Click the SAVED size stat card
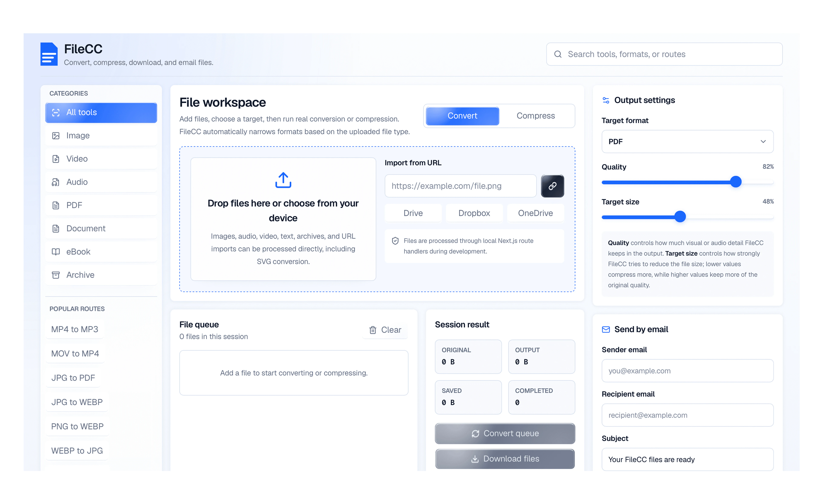 point(468,398)
